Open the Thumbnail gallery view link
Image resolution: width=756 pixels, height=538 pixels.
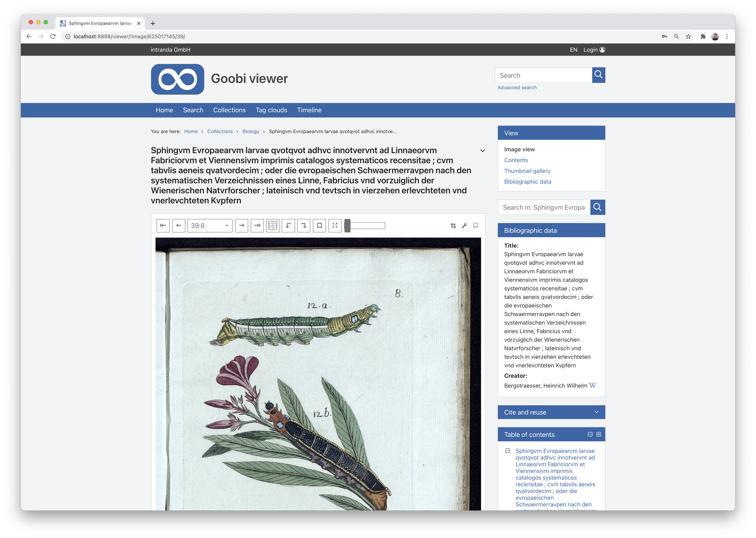527,171
